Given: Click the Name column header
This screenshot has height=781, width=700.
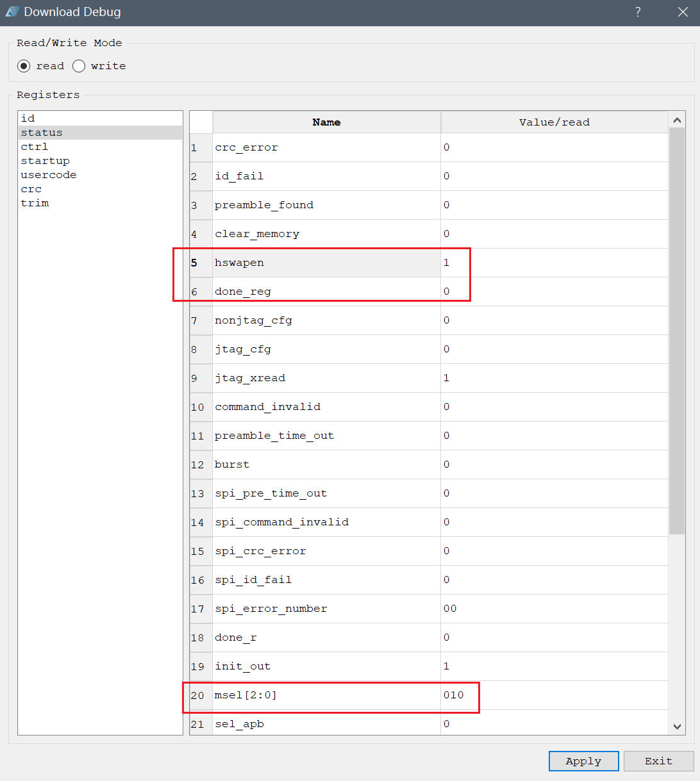Looking at the screenshot, I should click(327, 122).
